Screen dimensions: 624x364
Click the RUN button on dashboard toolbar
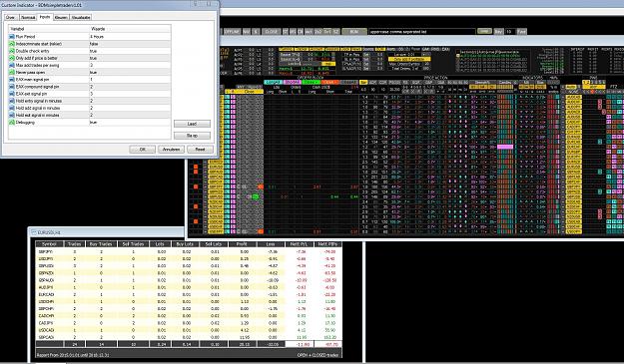(353, 31)
